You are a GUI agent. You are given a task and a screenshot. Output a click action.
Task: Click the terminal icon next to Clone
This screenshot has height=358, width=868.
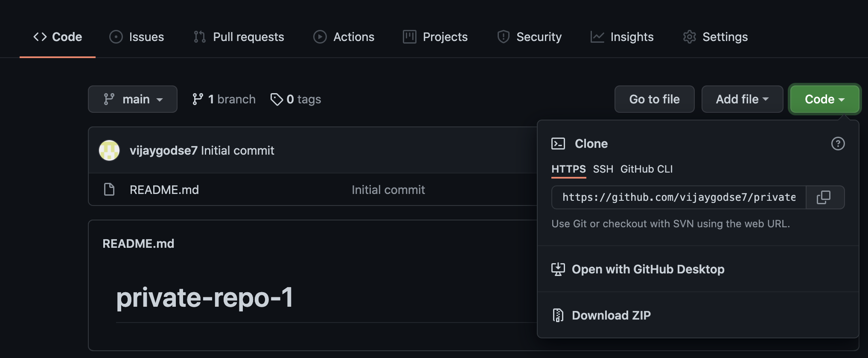558,144
